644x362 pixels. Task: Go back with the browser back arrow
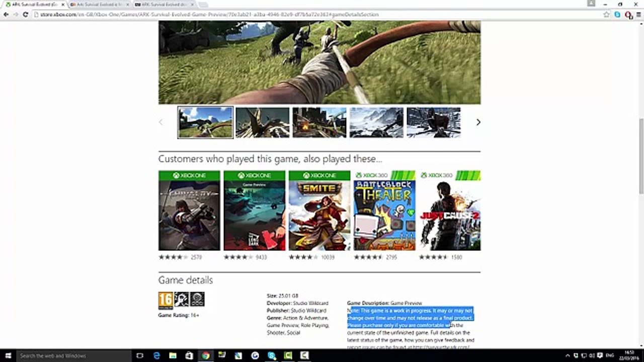click(x=6, y=15)
